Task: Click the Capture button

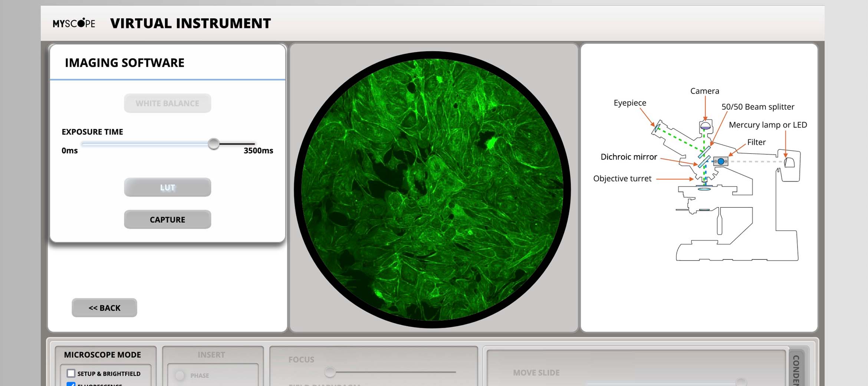Action: (167, 219)
